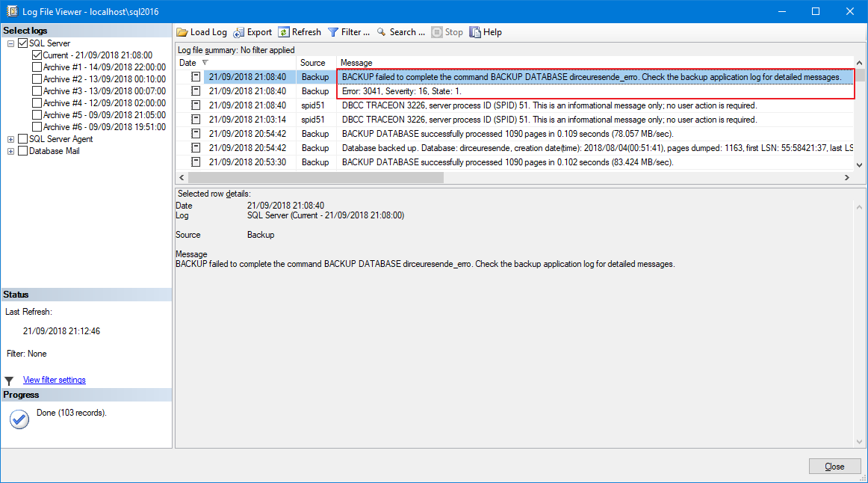This screenshot has height=483, width=868.
Task: Enable the SQL Server Agent checkbox
Action: point(22,138)
